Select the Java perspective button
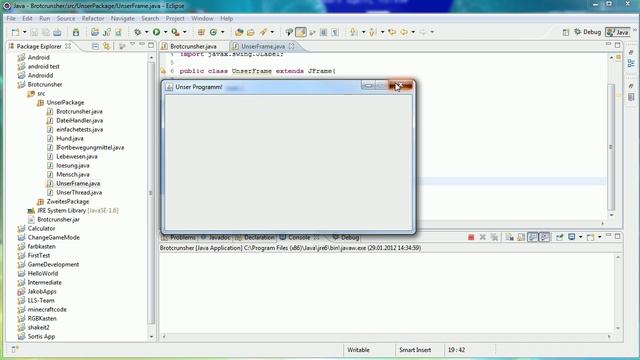 618,32
